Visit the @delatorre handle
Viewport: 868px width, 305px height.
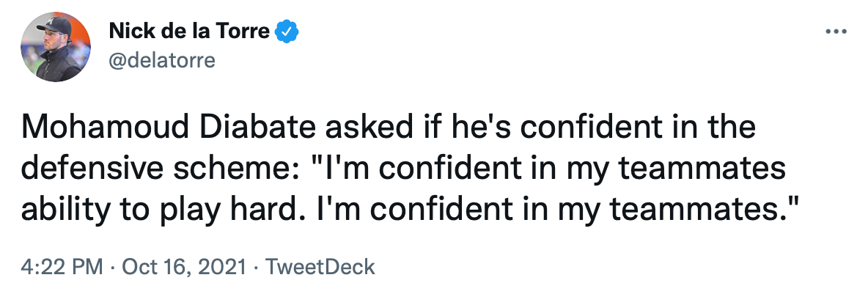(162, 60)
